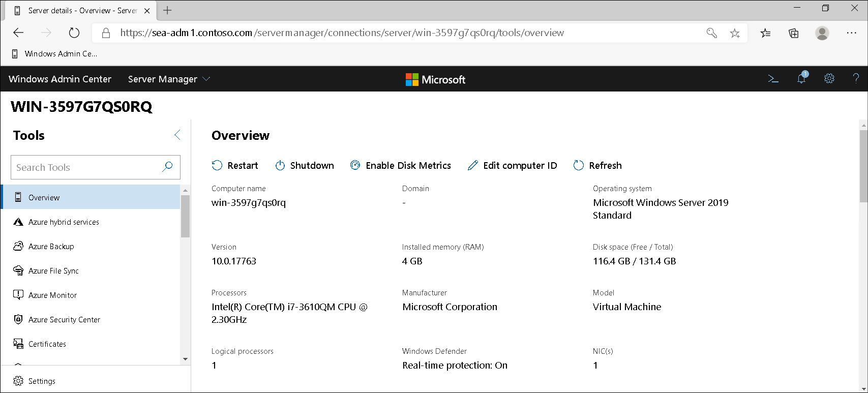Select Overview in the Tools list
Image resolution: width=868 pixels, height=393 pixels.
[91, 197]
